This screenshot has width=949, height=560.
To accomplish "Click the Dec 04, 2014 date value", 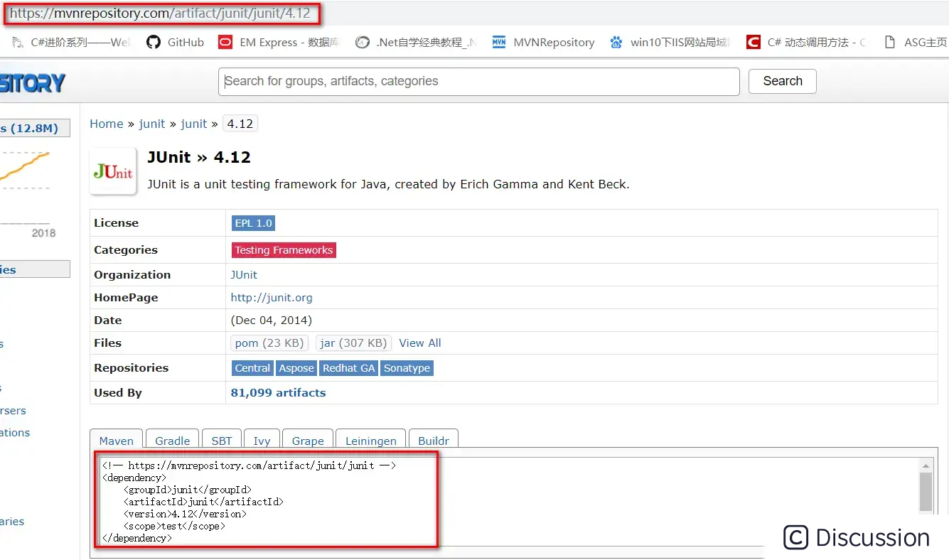I will [x=272, y=321].
